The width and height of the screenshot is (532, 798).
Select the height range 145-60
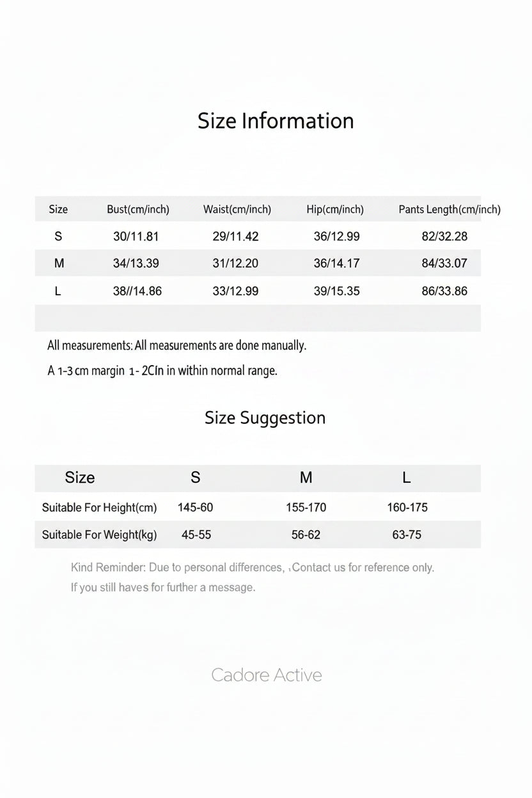pyautogui.click(x=196, y=508)
